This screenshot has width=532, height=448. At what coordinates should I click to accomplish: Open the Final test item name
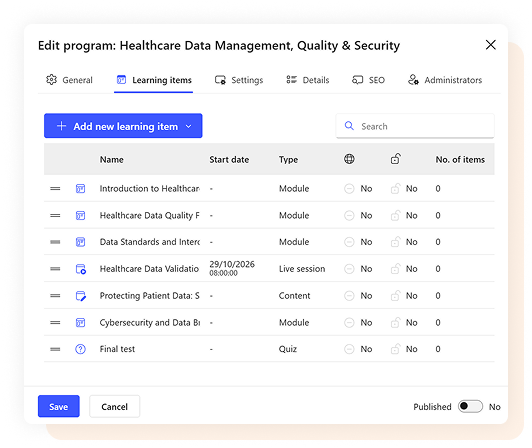pyautogui.click(x=117, y=349)
